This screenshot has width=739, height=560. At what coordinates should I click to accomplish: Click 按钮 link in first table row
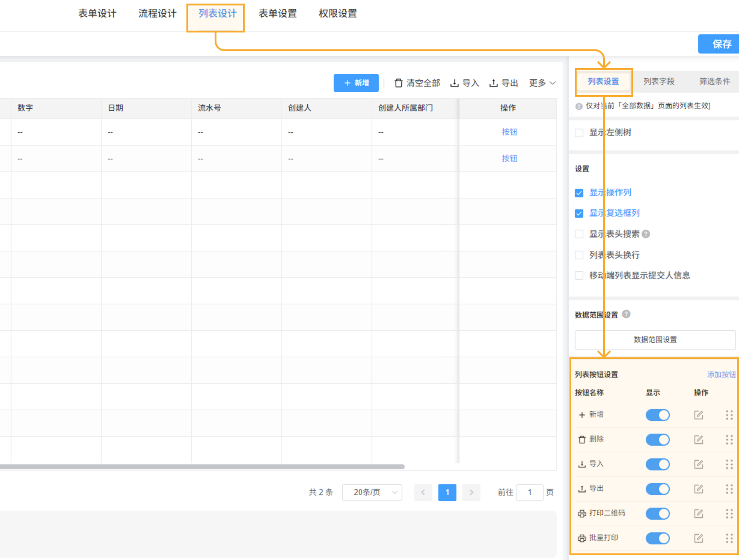click(509, 132)
